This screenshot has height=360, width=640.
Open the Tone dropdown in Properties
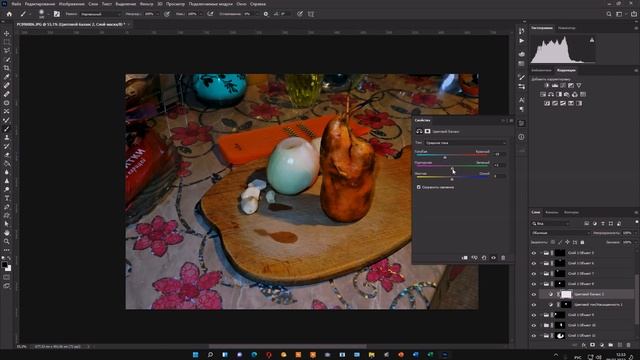coord(465,143)
